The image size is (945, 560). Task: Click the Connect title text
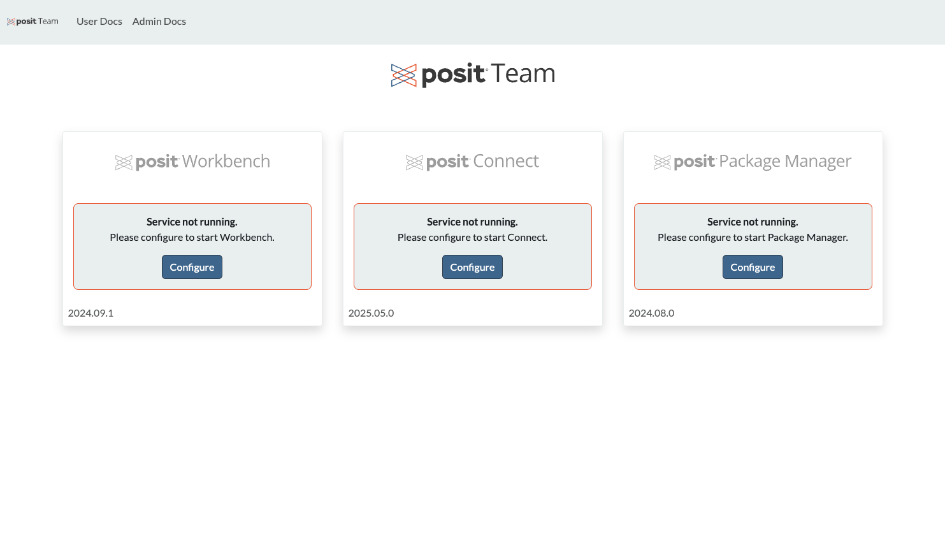[x=506, y=161]
